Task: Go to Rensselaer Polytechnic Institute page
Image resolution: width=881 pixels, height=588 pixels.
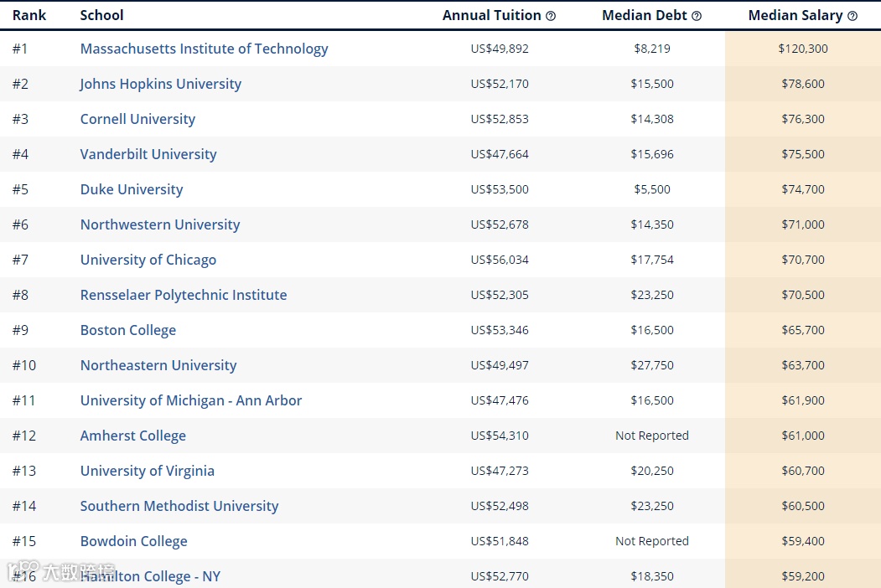Action: [x=184, y=295]
